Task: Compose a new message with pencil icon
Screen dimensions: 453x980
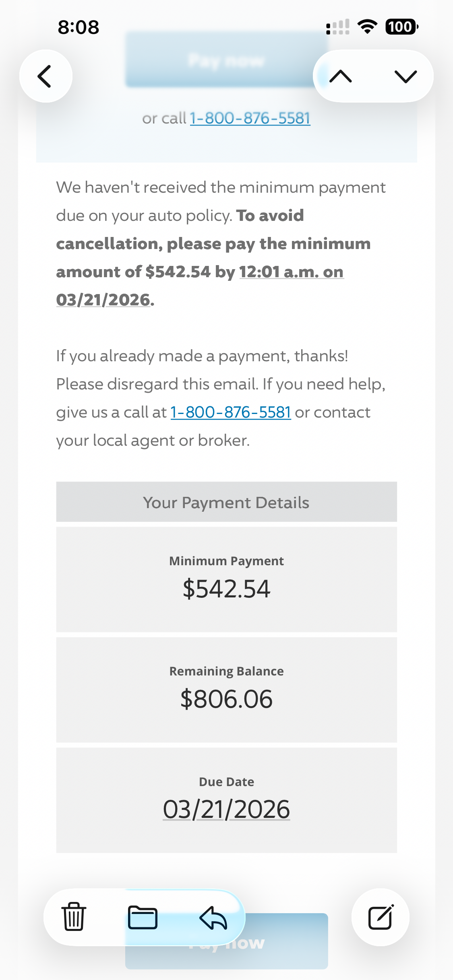Action: pyautogui.click(x=380, y=917)
